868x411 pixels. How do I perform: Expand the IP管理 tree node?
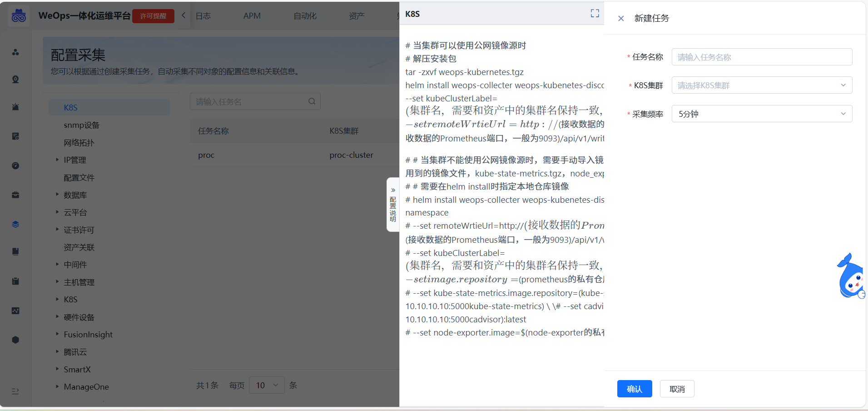(57, 160)
